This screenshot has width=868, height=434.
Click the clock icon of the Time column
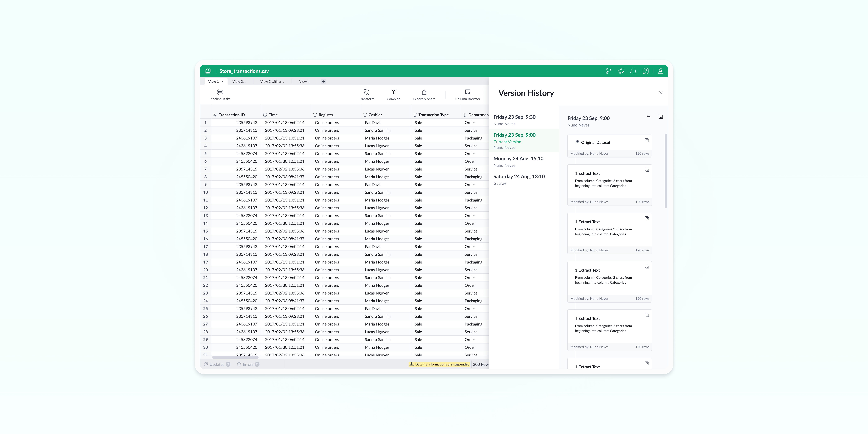click(x=265, y=115)
